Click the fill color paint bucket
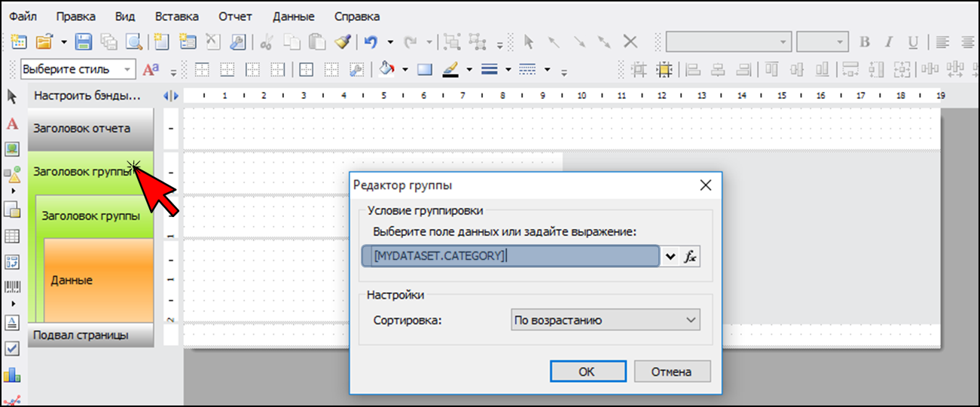Viewport: 980px width, 407px height. 387,69
